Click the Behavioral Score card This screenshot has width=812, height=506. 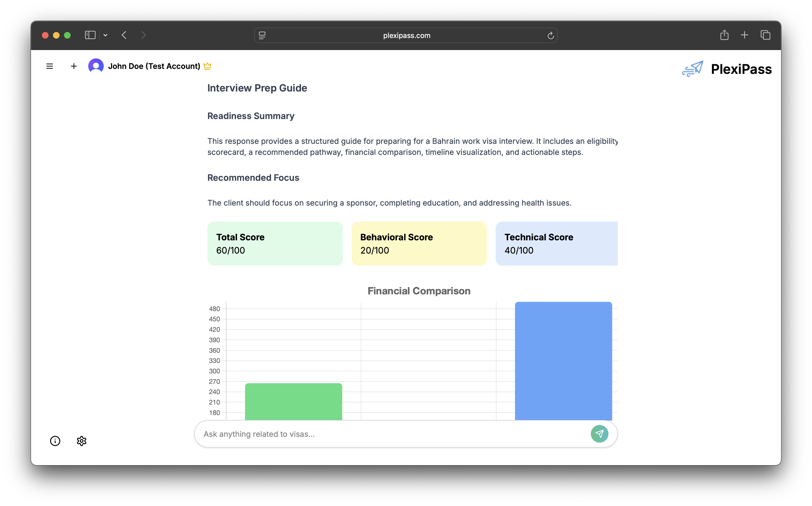point(419,243)
